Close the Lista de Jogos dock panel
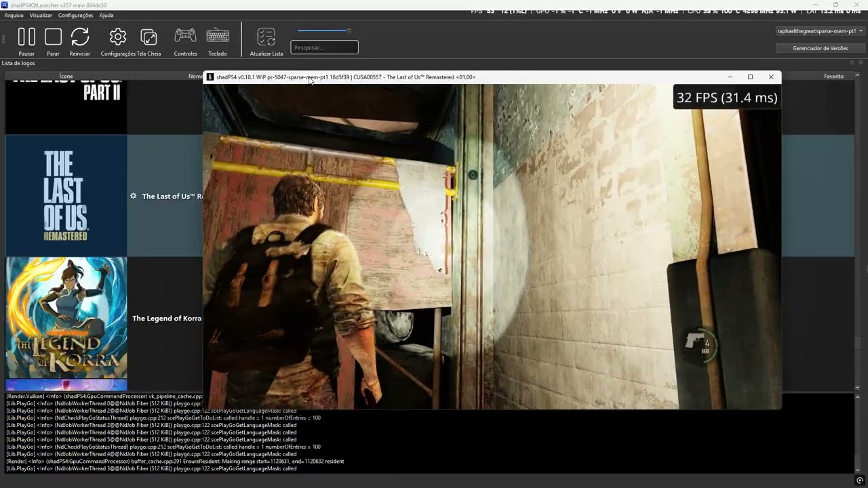 (861, 62)
